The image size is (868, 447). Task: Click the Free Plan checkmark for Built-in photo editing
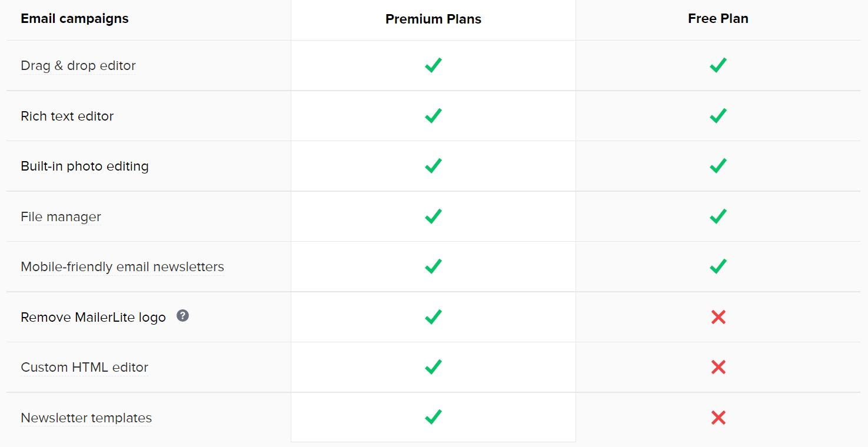pyautogui.click(x=718, y=166)
